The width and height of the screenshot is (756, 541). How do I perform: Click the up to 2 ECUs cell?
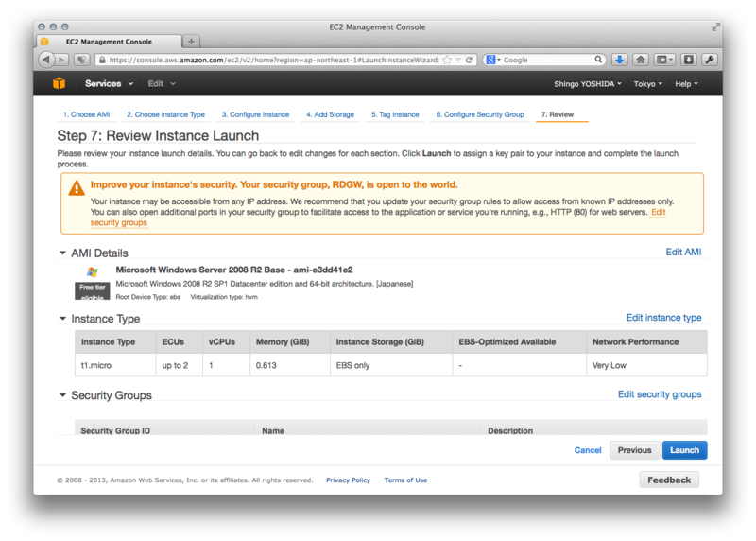click(x=179, y=365)
